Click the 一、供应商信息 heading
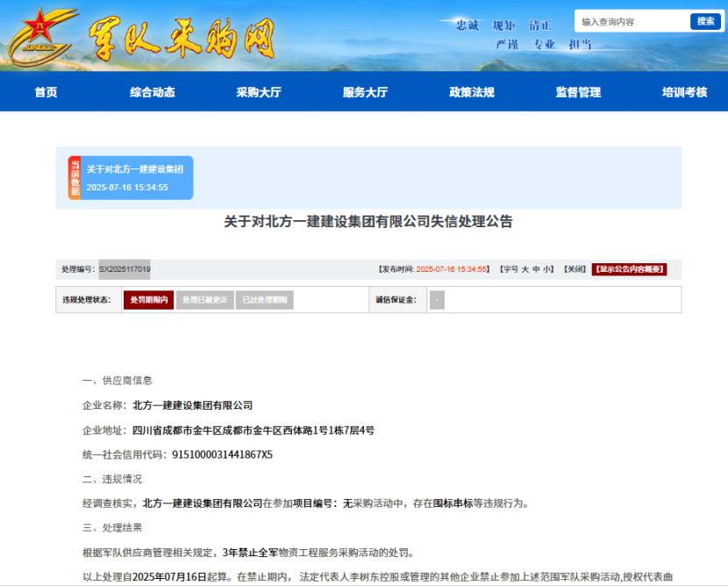Viewport: 728px width, 586px height. click(x=117, y=381)
